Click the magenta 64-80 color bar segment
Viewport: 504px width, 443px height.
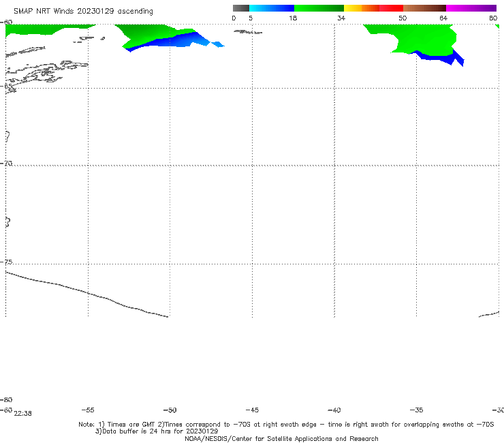point(471,8)
